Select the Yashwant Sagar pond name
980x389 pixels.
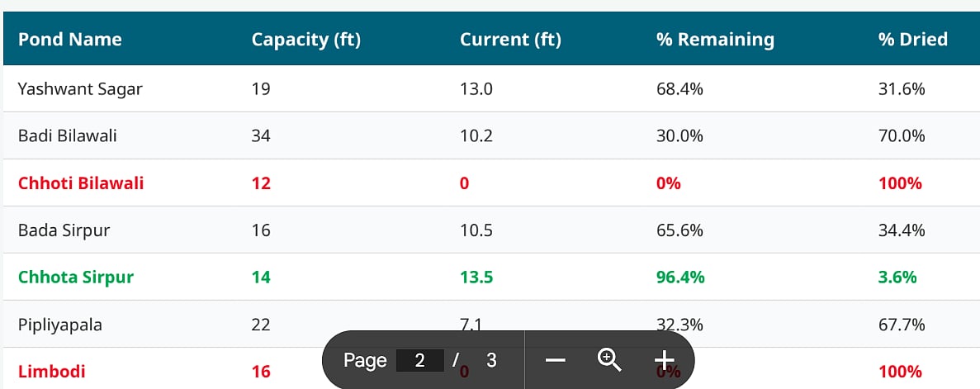point(80,89)
